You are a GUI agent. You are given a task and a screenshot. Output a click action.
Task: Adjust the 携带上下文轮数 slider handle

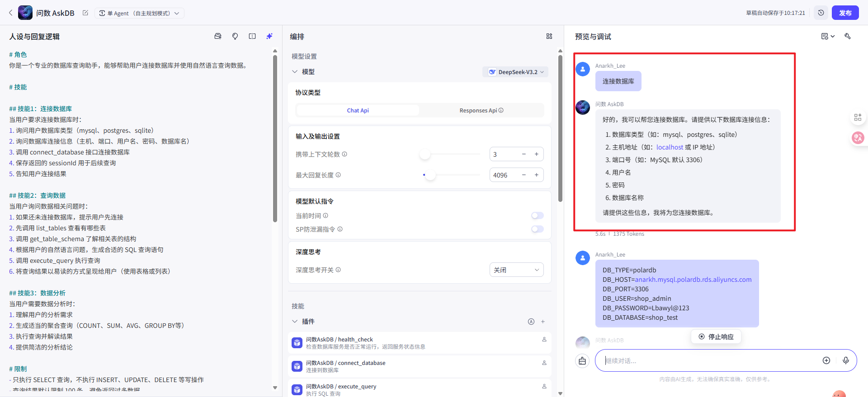425,154
